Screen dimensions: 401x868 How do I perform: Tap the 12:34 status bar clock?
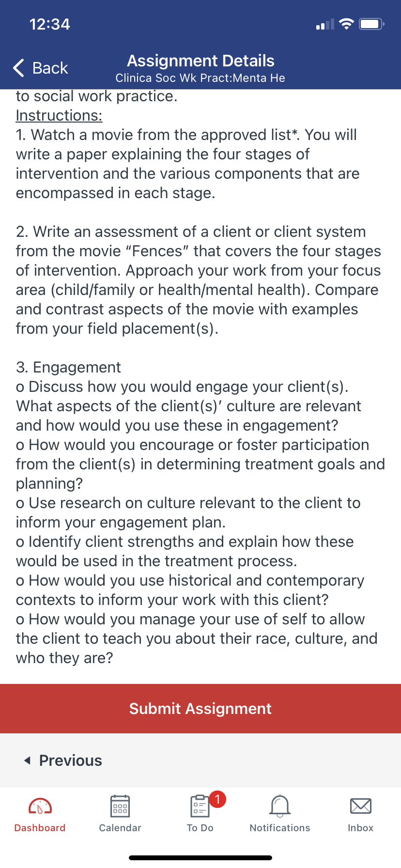(x=50, y=24)
